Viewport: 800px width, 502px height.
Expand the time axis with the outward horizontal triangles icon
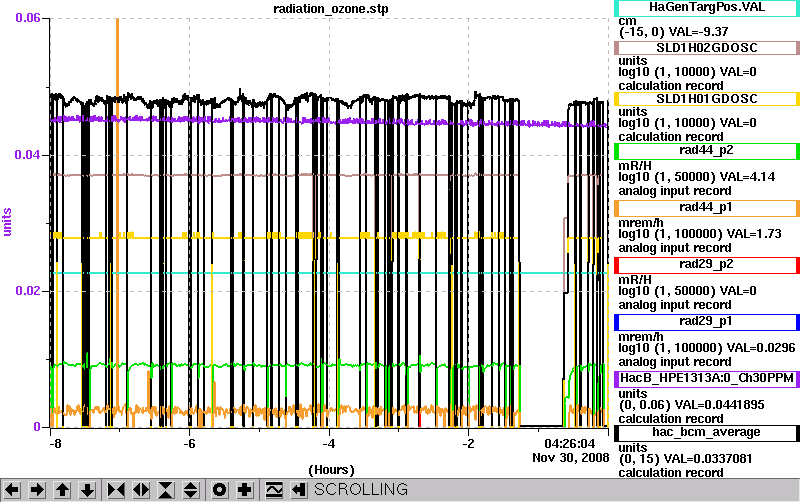pos(141,490)
